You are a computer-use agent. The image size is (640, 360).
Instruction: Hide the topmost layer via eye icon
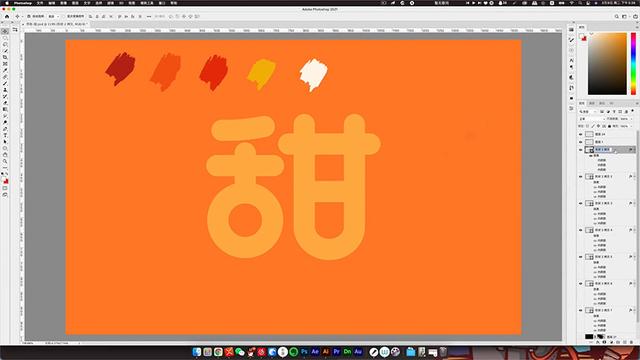(580, 134)
